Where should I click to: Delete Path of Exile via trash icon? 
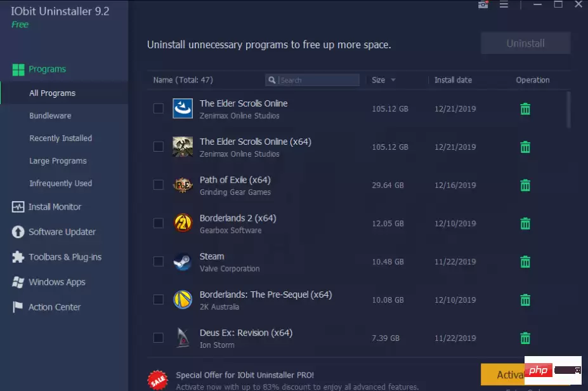[x=525, y=185]
